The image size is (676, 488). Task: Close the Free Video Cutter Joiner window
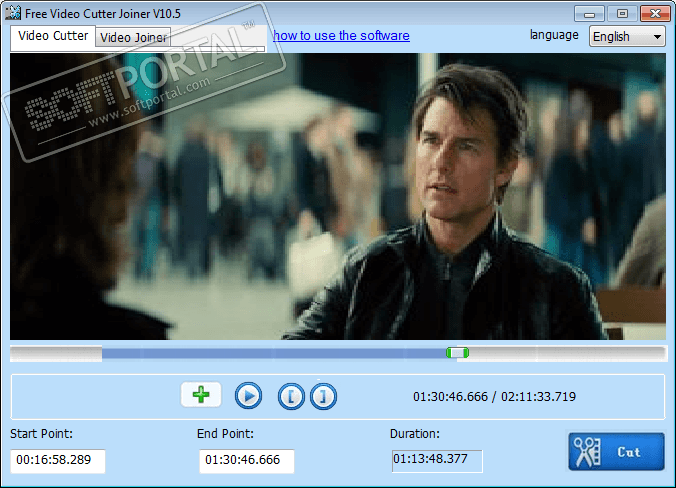[x=655, y=14]
